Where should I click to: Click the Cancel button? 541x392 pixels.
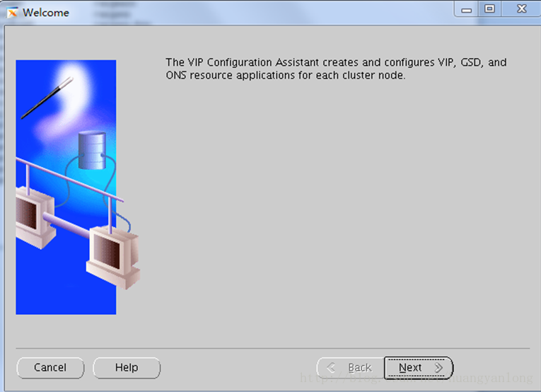click(x=50, y=367)
